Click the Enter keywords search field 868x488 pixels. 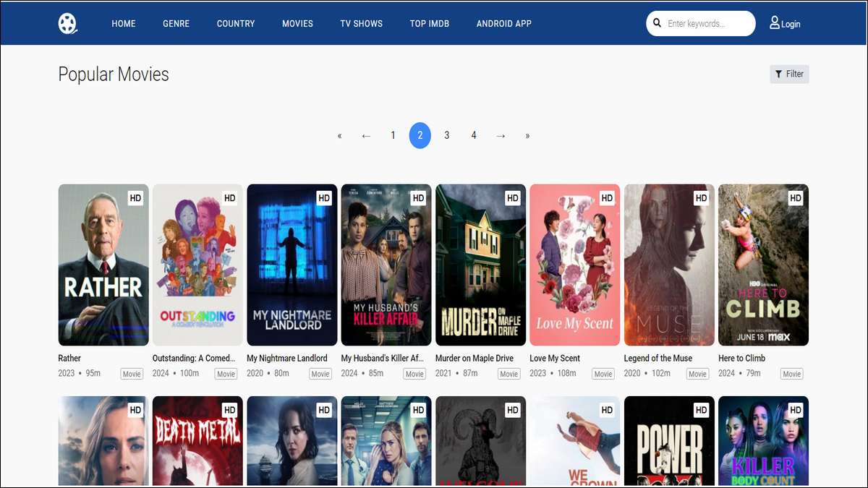[700, 23]
